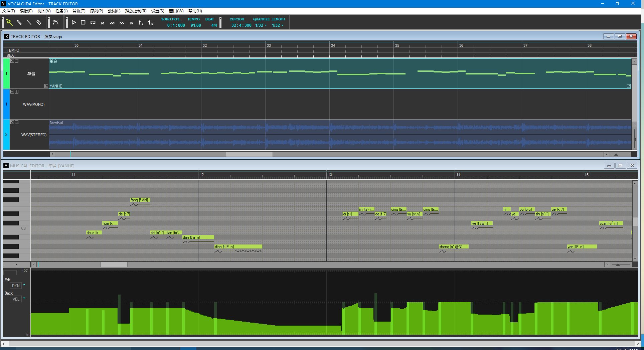Viewport: 644px width, 350px height.
Task: Select the note 'fang [f AN]'
Action: coord(140,200)
